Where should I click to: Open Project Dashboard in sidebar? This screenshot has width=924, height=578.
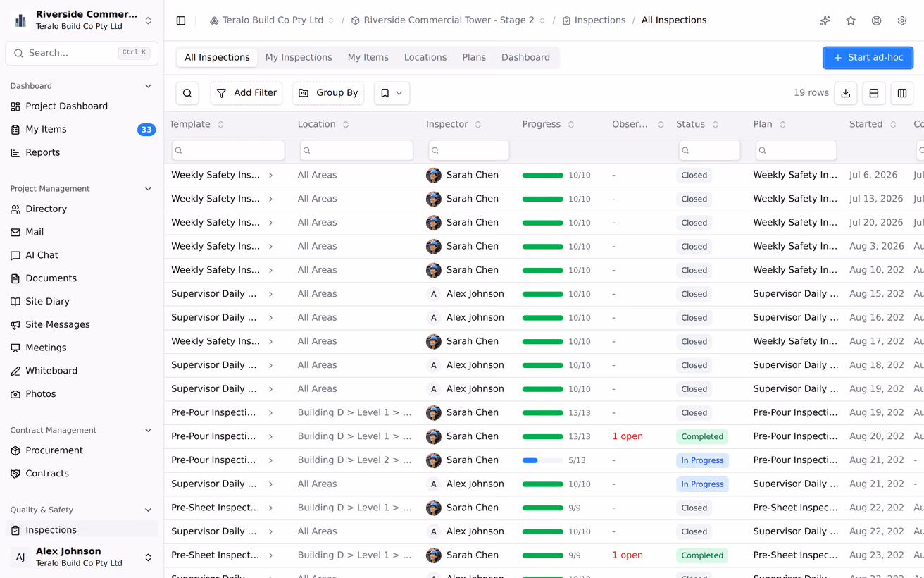point(82,106)
